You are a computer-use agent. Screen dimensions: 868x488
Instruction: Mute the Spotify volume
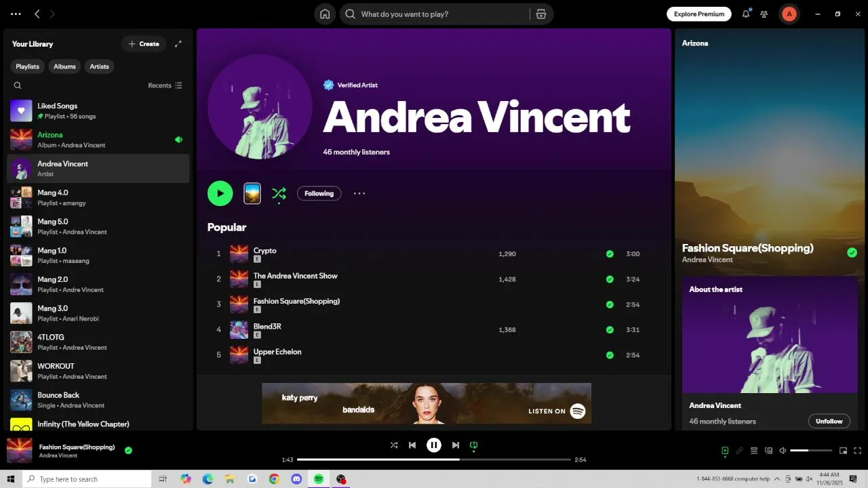(x=783, y=451)
